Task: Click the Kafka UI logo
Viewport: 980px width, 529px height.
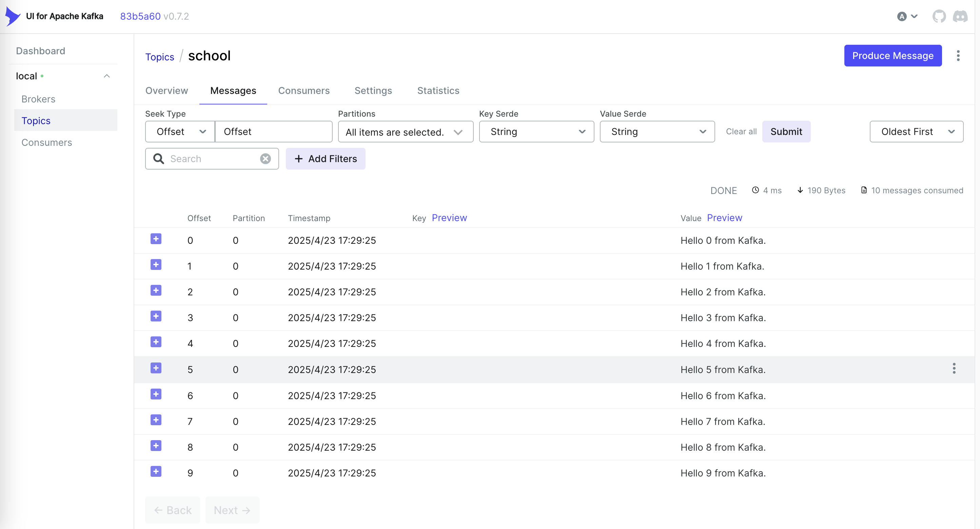Action: 13,16
